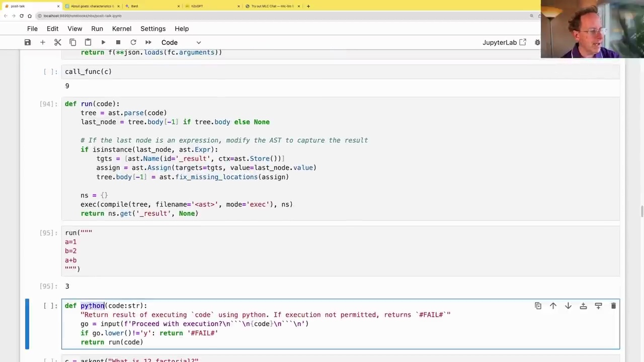
Task: Click the 'def run(code):' line
Action: coord(92,104)
